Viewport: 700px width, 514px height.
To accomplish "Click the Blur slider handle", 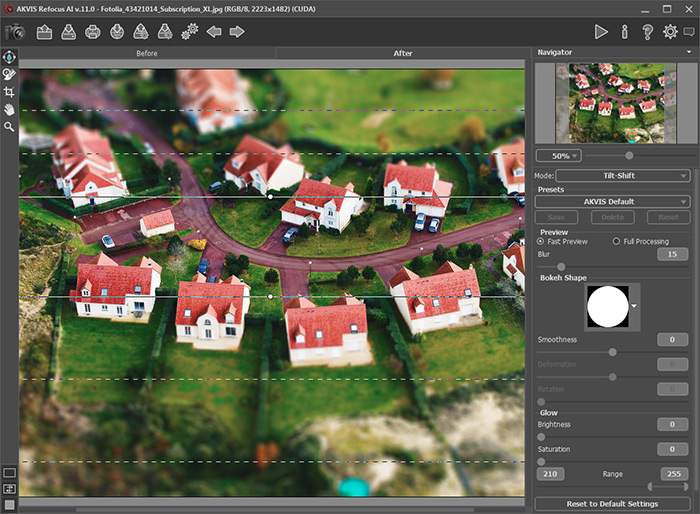I will [561, 267].
